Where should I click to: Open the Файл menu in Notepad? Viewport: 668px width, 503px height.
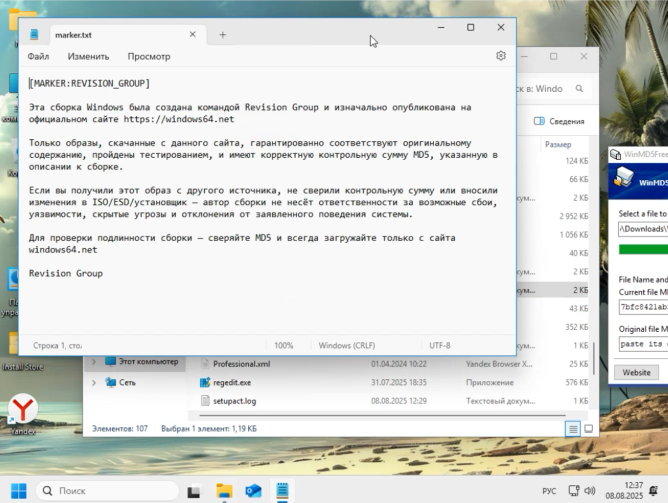point(39,57)
